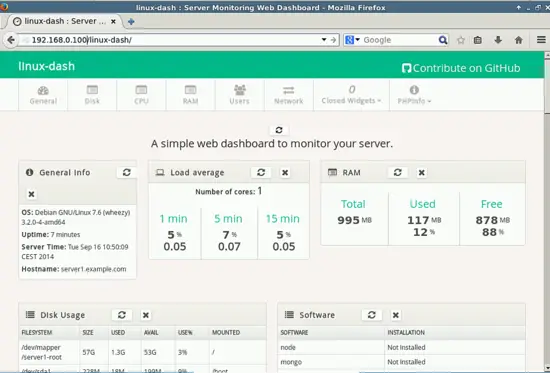Refresh the Disk Usage widget
This screenshot has width=550, height=373.
pos(122,315)
